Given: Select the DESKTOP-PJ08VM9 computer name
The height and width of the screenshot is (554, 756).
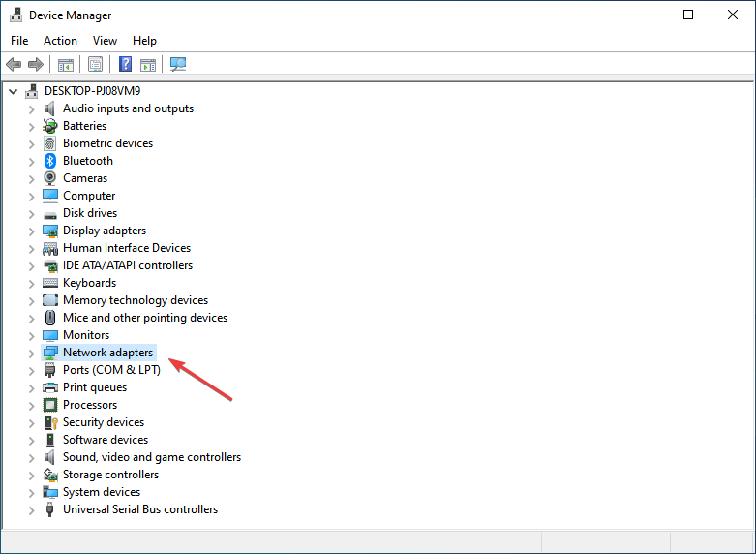Looking at the screenshot, I should tap(93, 91).
